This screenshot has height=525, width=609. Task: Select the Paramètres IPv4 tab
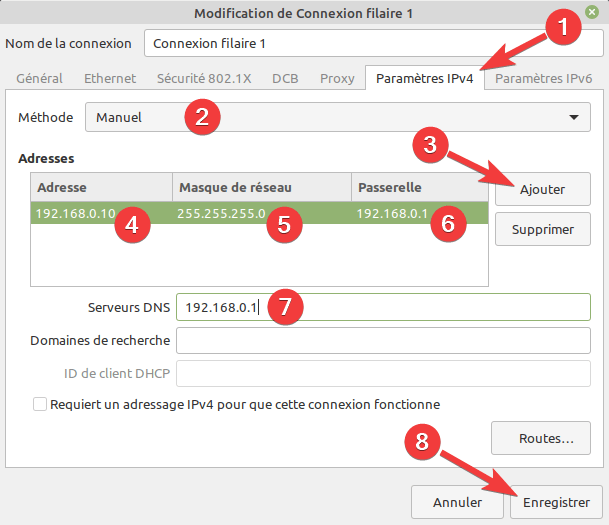pyautogui.click(x=425, y=78)
